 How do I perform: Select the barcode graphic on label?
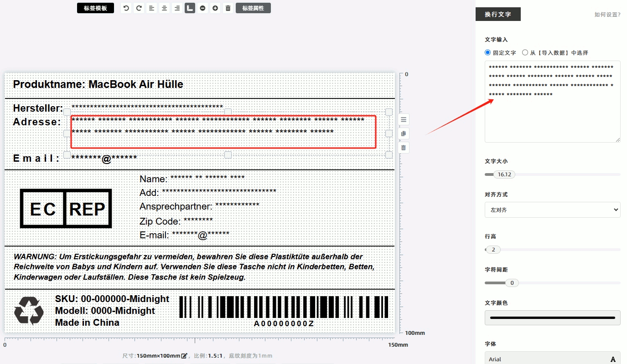[284, 307]
